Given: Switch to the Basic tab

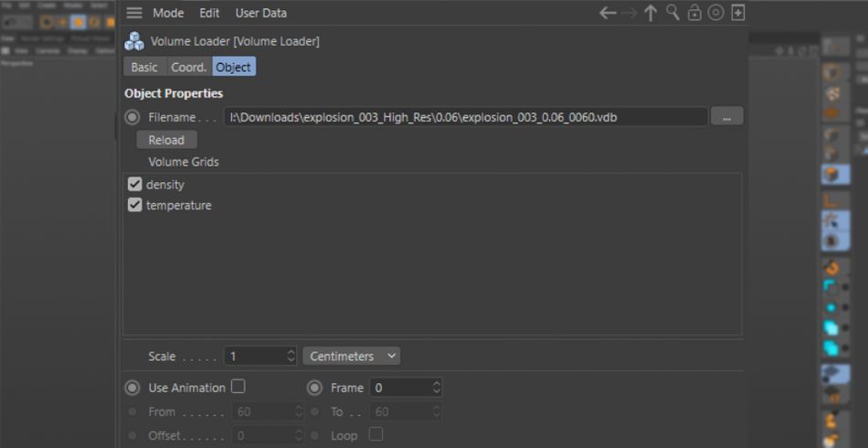Looking at the screenshot, I should pyautogui.click(x=144, y=67).
